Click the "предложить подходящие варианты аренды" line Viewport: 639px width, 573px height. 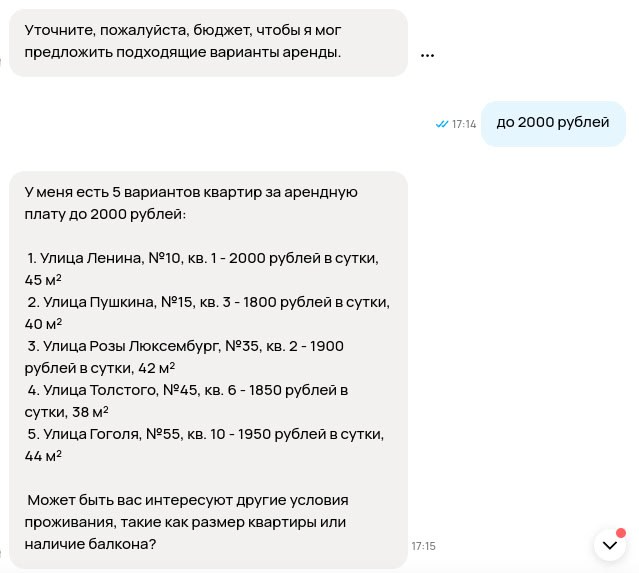point(183,52)
